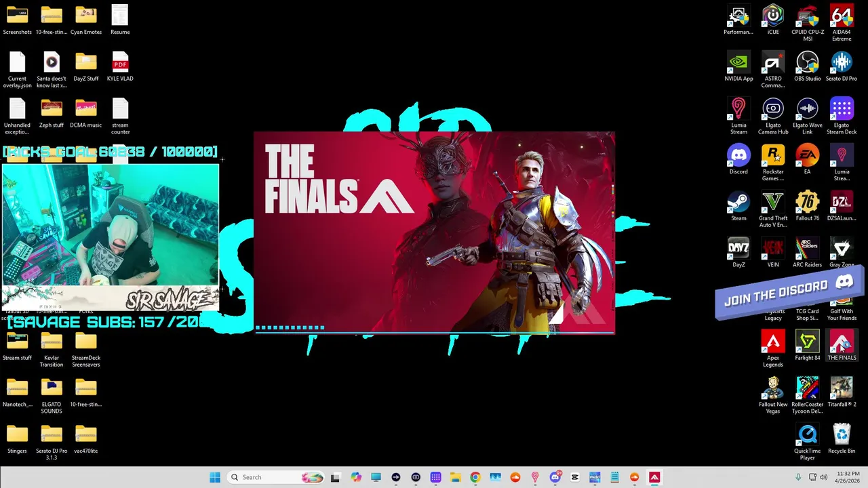Launch Rockstar Games Launcher shortcut
The image size is (868, 488).
click(773, 163)
